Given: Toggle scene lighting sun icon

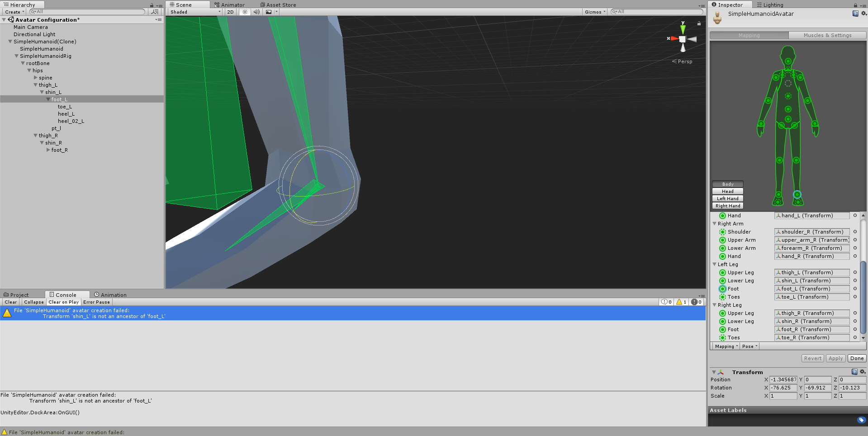Looking at the screenshot, I should click(245, 12).
